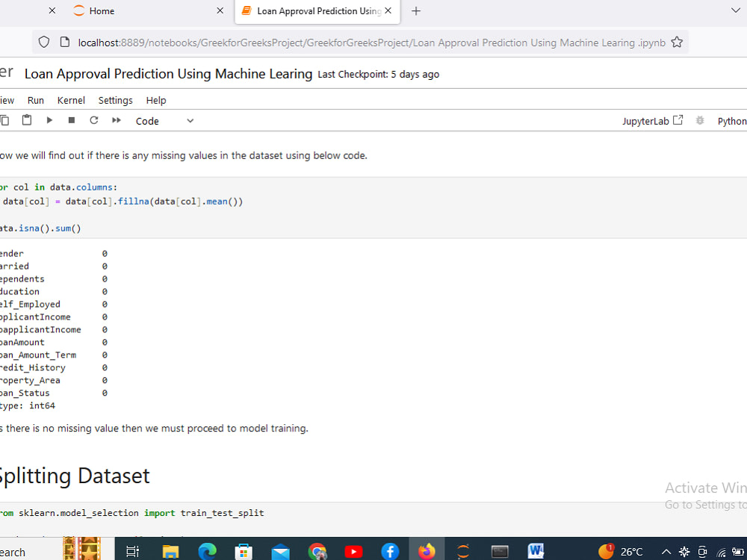Open Microsoft Store from taskbar
The image size is (747, 560).
coord(244,552)
